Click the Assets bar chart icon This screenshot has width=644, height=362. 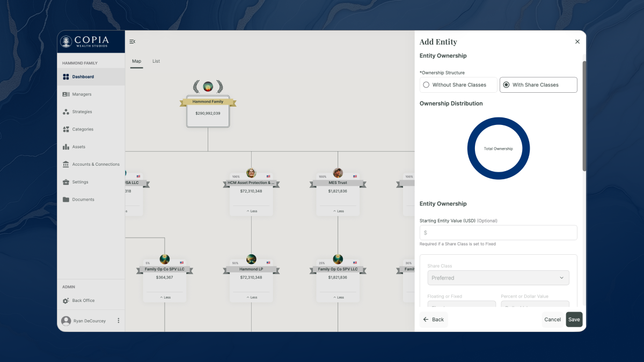[66, 147]
